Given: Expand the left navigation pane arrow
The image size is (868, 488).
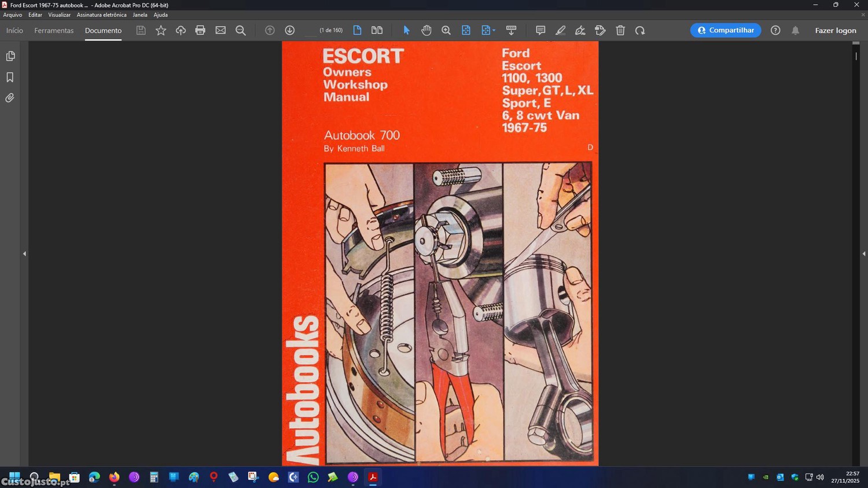Looking at the screenshot, I should coord(24,254).
